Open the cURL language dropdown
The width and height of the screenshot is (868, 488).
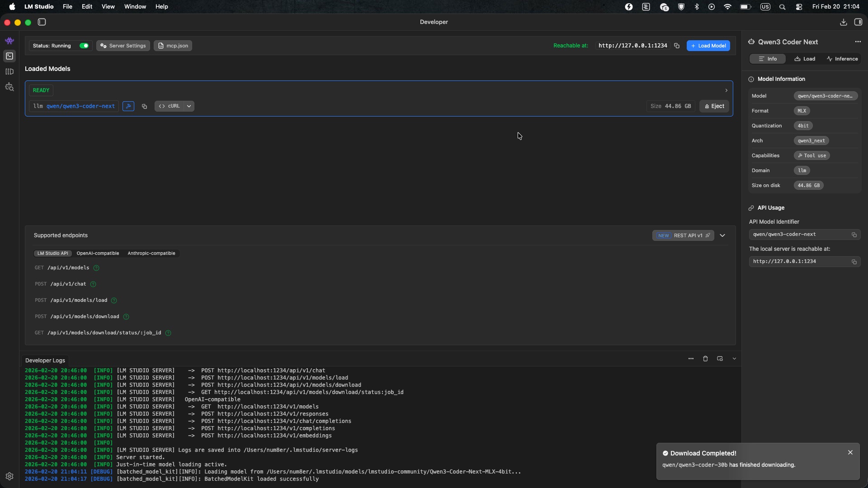point(189,106)
